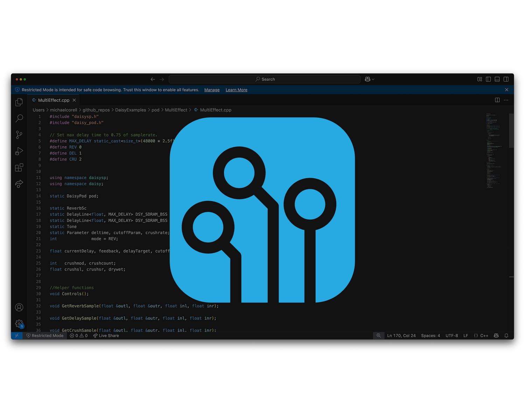Screen dimensions: 525x420
Task: Click the michaelcorell breadcrumb
Action: [63, 110]
